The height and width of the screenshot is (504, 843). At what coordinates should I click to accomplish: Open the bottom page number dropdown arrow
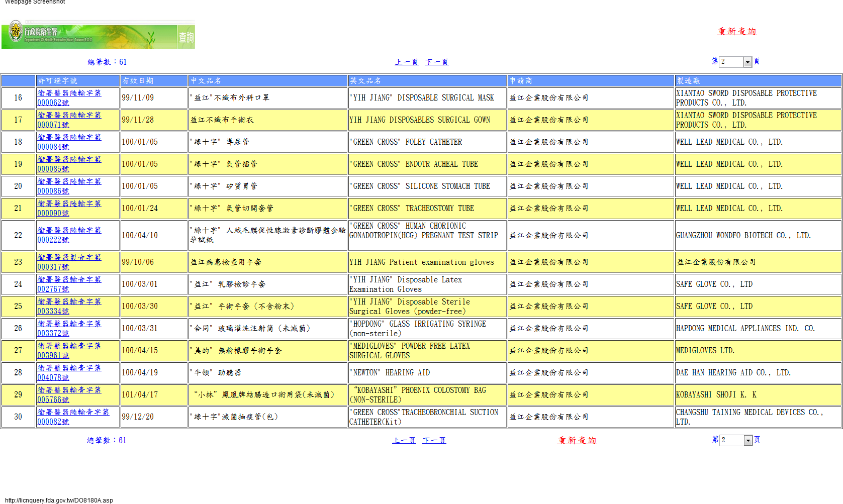(748, 440)
